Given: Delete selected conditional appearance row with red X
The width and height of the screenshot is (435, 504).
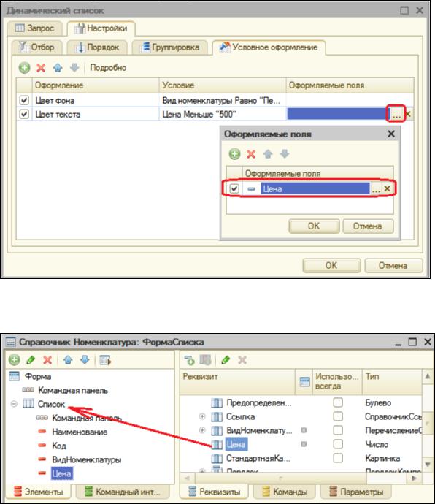Looking at the screenshot, I should click(41, 68).
